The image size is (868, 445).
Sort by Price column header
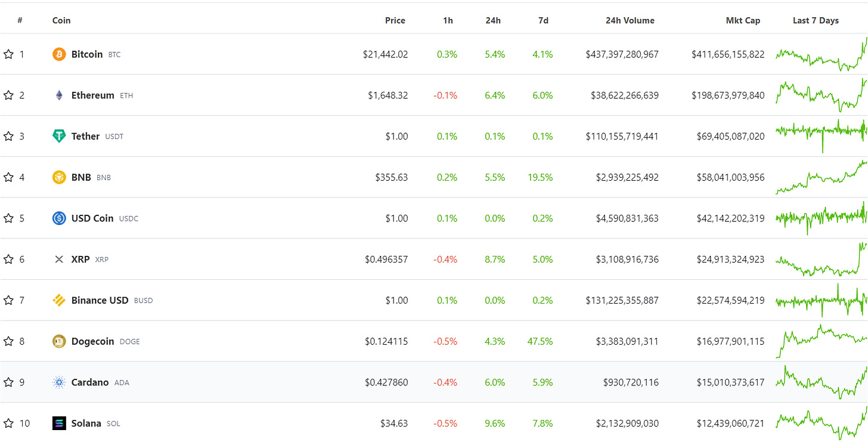click(x=395, y=20)
